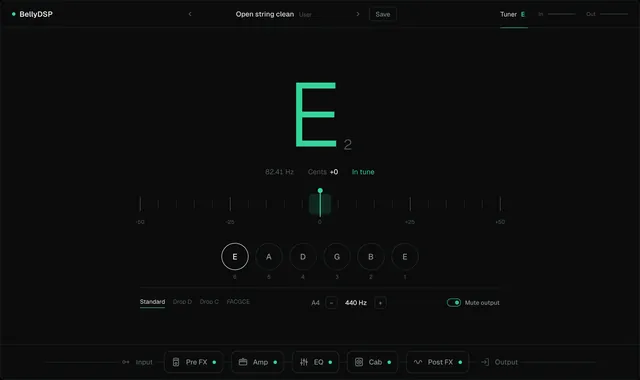Open the Tuner tab in the header
Screen dimensions: 640x380
[x=513, y=14]
